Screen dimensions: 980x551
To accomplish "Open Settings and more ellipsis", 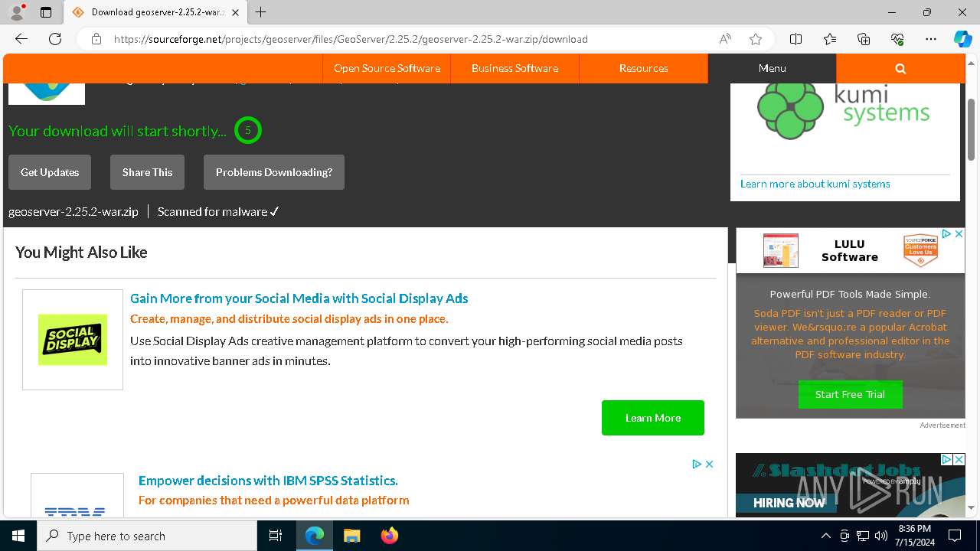I will 931,39.
